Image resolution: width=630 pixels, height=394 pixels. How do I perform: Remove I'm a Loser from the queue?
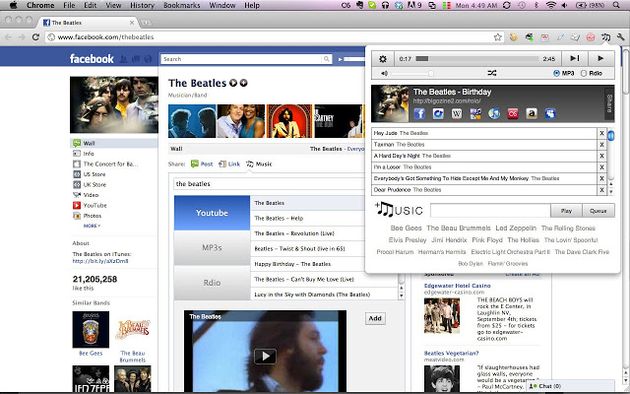point(602,167)
